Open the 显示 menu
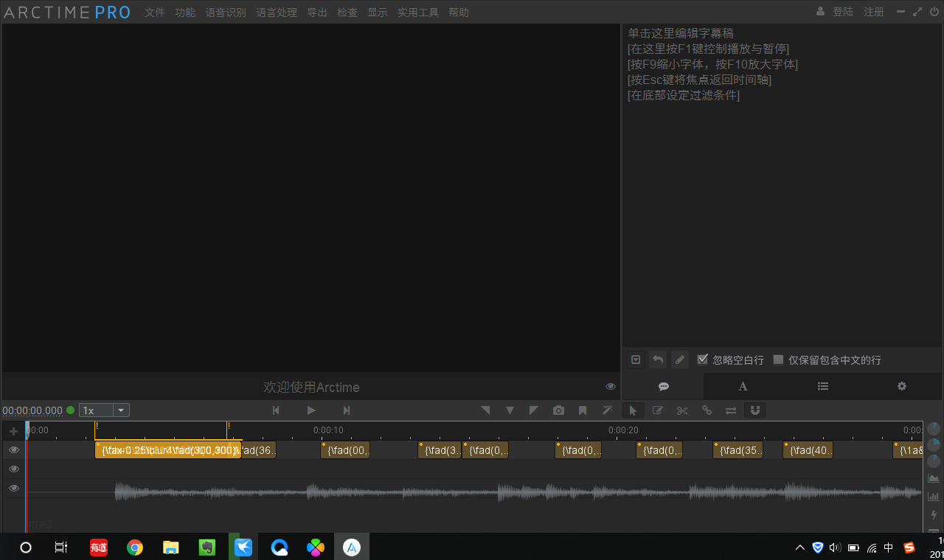Image resolution: width=944 pixels, height=560 pixels. [x=378, y=13]
